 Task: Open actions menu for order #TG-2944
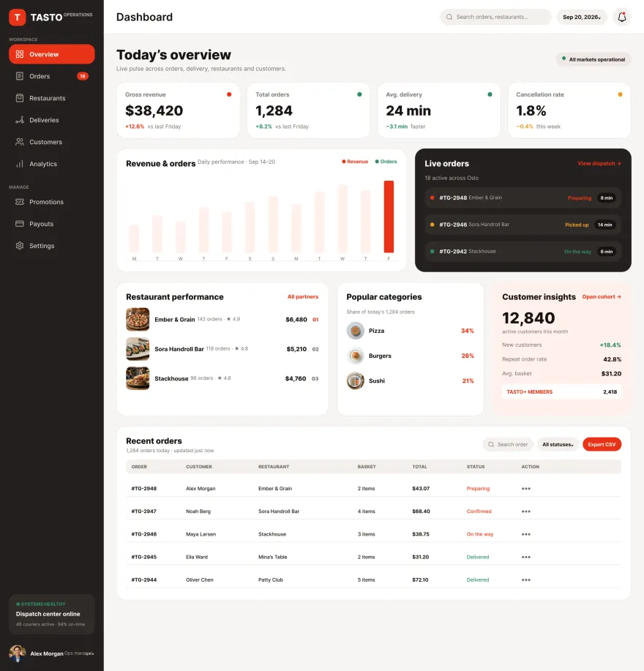point(526,580)
